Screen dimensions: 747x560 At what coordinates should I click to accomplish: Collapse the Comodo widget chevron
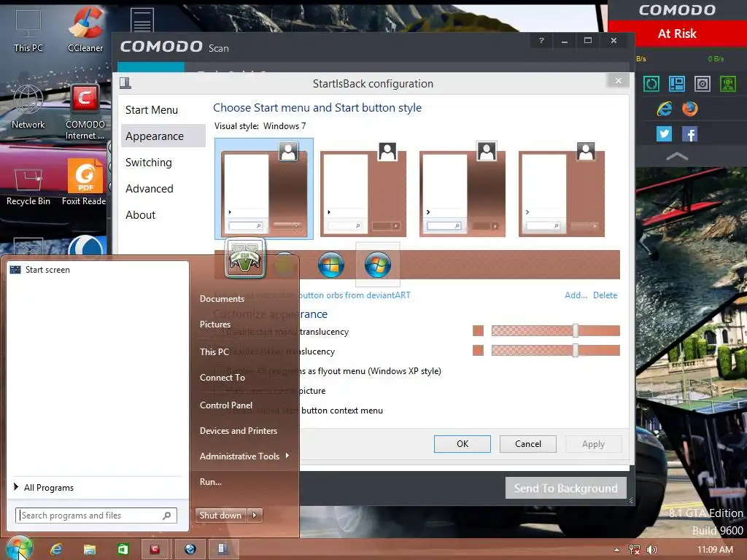pos(677,156)
